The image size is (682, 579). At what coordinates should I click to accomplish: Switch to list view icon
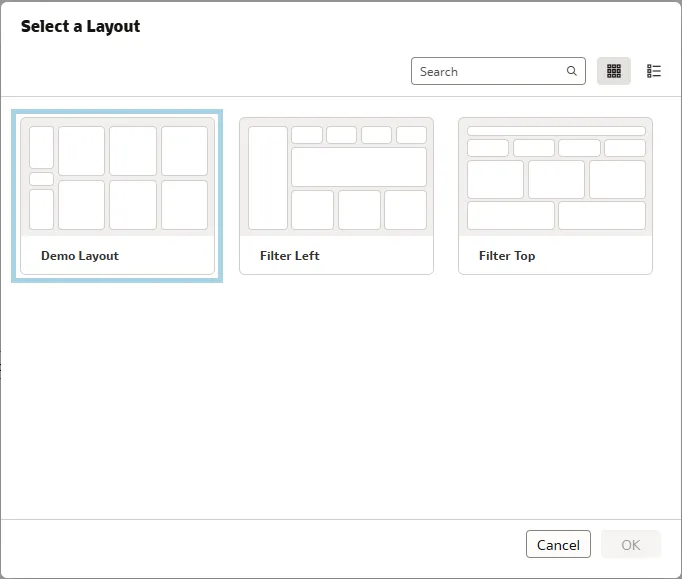[654, 71]
